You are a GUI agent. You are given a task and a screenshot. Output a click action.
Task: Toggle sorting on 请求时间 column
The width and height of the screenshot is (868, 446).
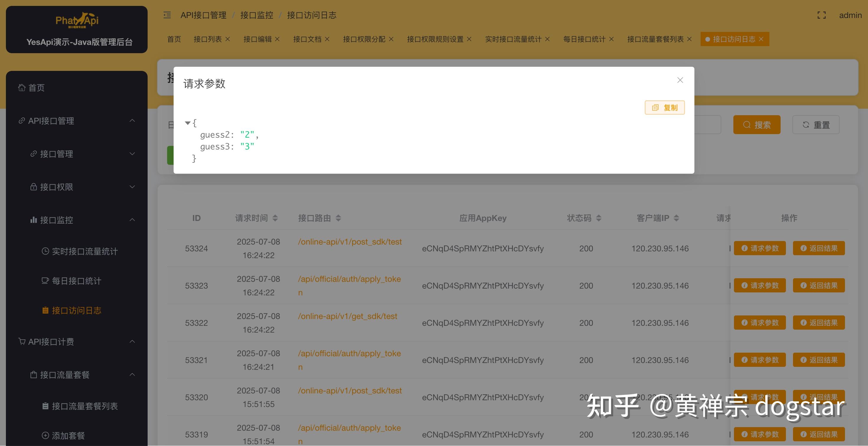276,218
